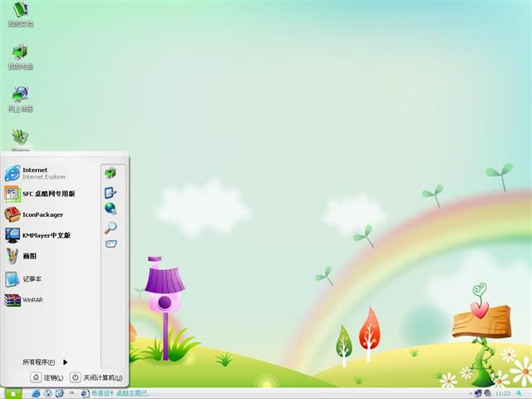This screenshot has height=399, width=532.
Task: Click 注销(L) log off button
Action: [47, 377]
